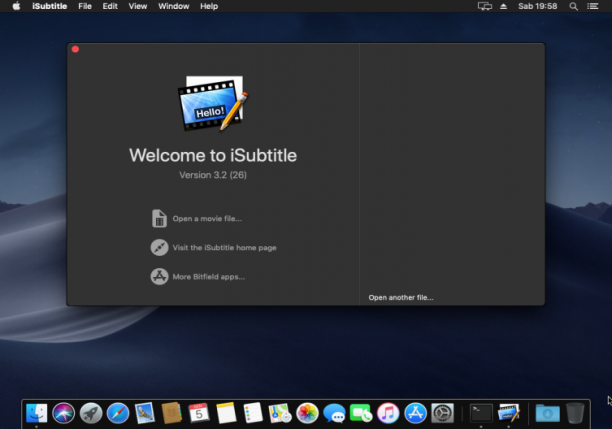Open Mail stamp icon in Dock
Viewport: 612px width, 429px height.
click(144, 413)
